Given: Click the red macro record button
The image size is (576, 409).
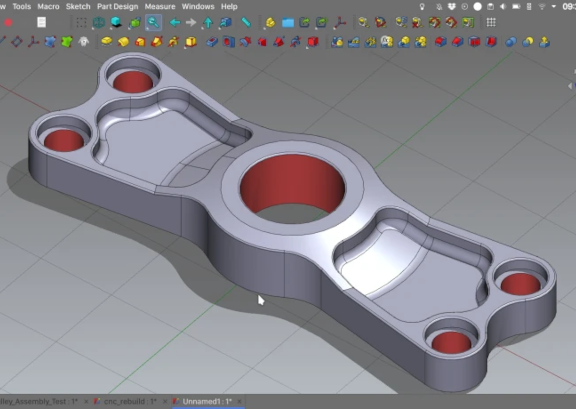Looking at the screenshot, I should 8,23.
